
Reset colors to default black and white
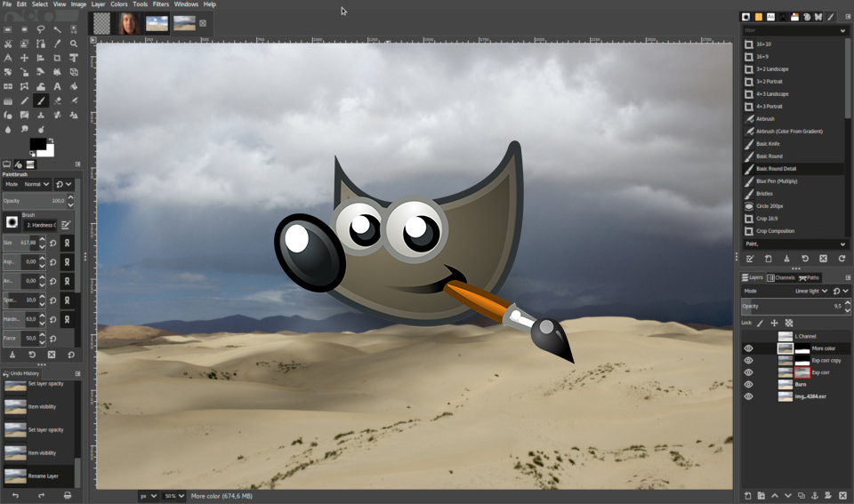(x=32, y=154)
